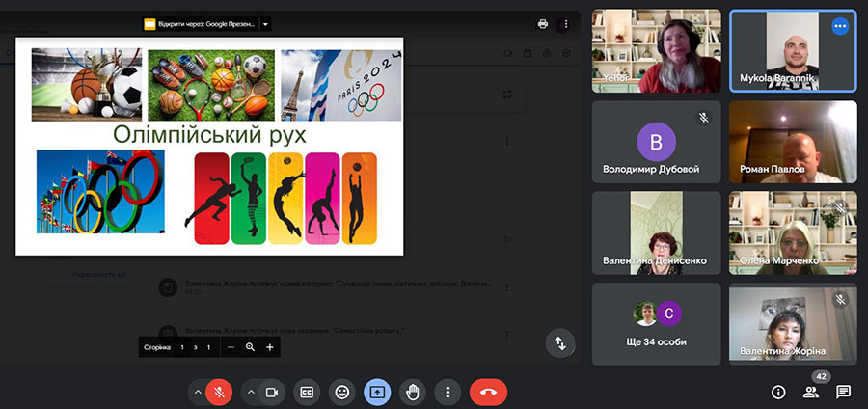Open dropdown arrow beside Google Презентації
This screenshot has width=868, height=409.
point(265,24)
